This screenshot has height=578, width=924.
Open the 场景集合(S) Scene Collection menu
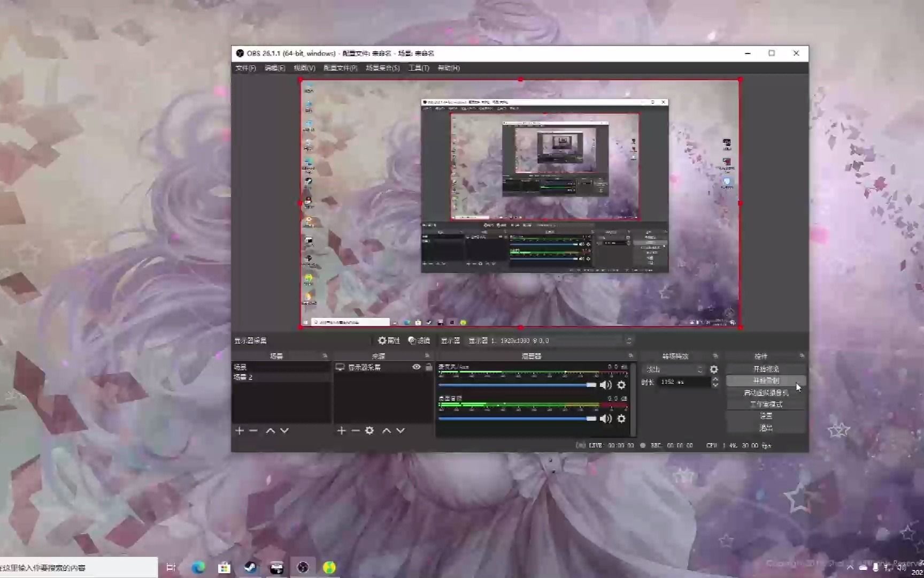click(x=383, y=68)
